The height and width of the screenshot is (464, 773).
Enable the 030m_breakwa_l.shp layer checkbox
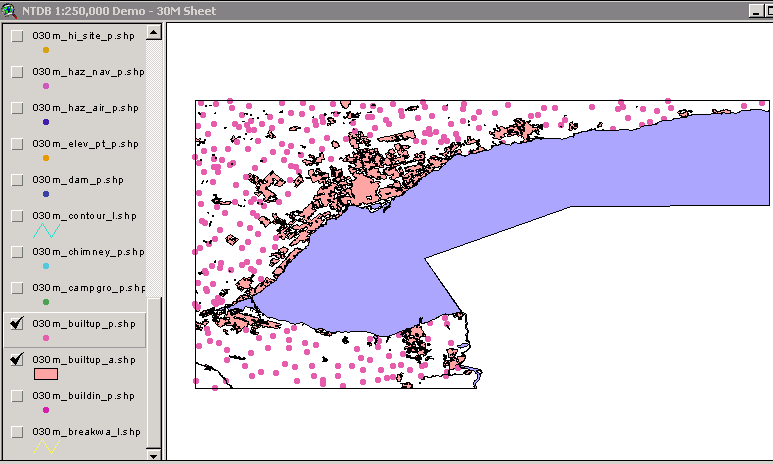[x=17, y=432]
